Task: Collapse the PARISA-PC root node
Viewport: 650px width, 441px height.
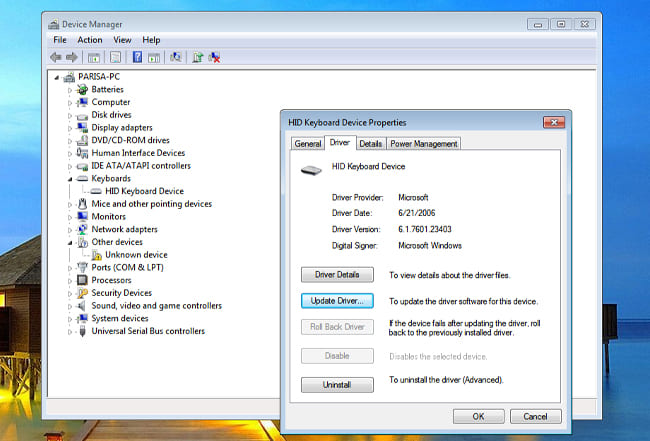Action: point(57,77)
